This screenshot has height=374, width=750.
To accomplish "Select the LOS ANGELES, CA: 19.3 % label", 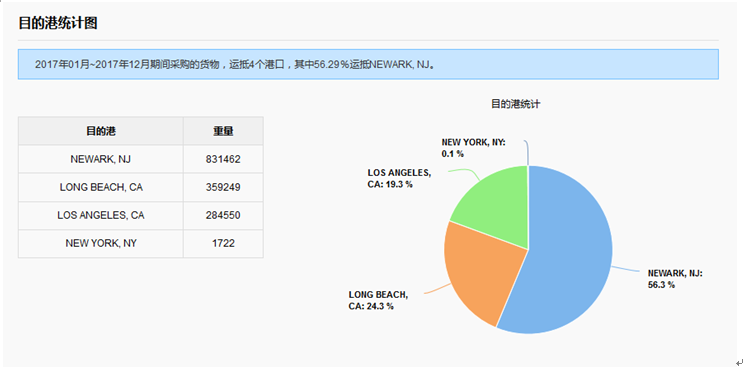I will [399, 178].
